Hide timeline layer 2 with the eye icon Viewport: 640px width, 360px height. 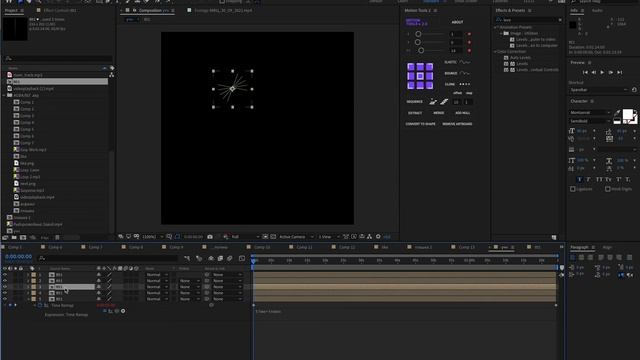5,281
